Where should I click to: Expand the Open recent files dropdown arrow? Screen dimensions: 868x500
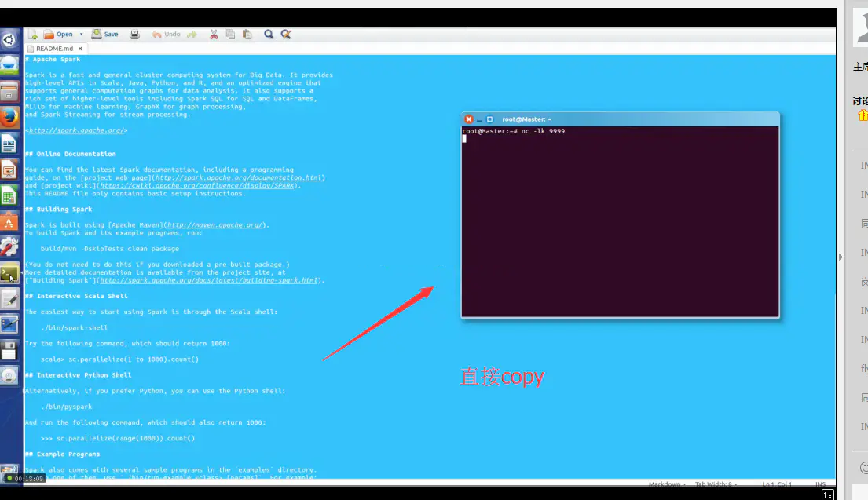click(82, 35)
